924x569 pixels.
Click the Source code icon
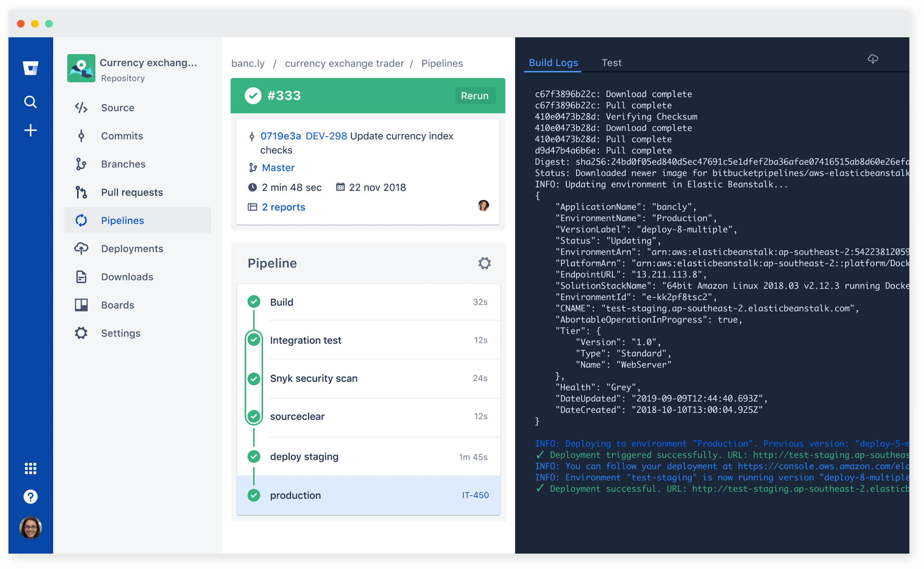point(81,108)
